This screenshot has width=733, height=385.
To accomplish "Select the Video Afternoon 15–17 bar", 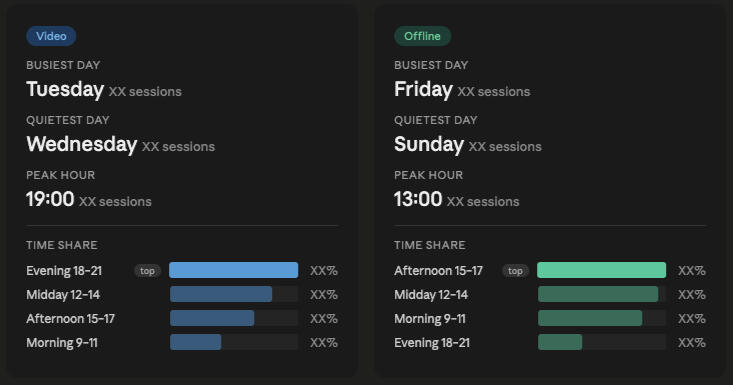I will click(x=212, y=318).
